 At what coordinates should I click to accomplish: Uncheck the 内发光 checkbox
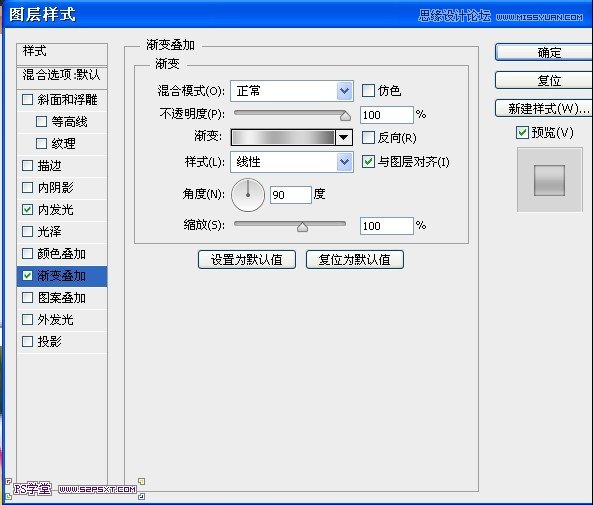tap(27, 209)
